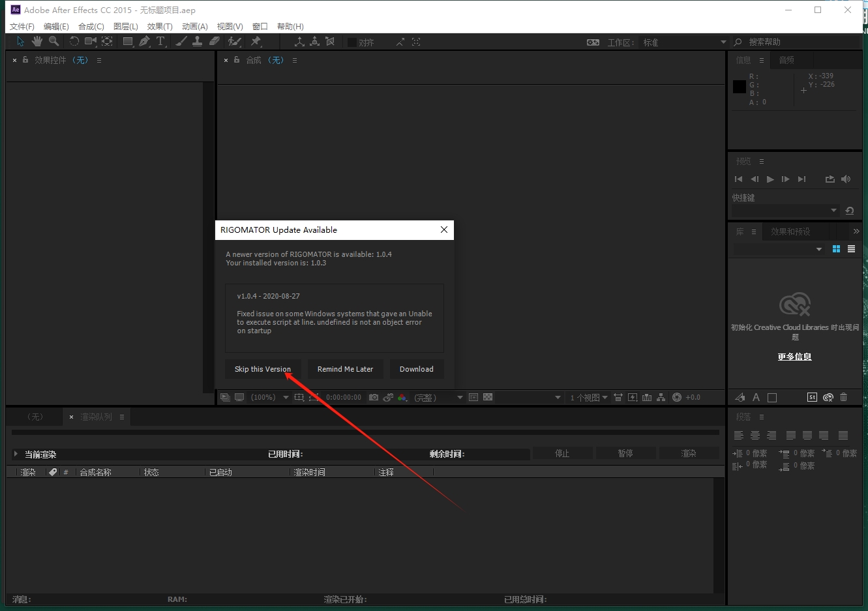The height and width of the screenshot is (611, 868).
Task: Select the Pen tool
Action: point(144,42)
